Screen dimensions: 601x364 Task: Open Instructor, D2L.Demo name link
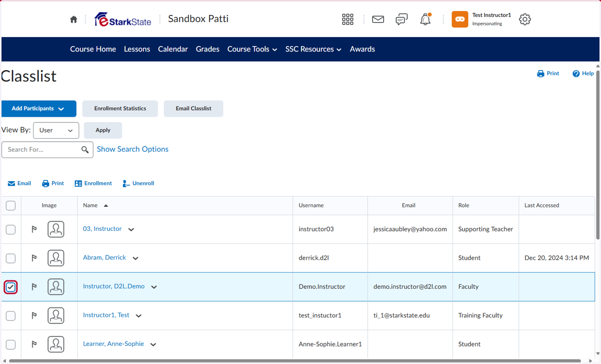(x=114, y=286)
